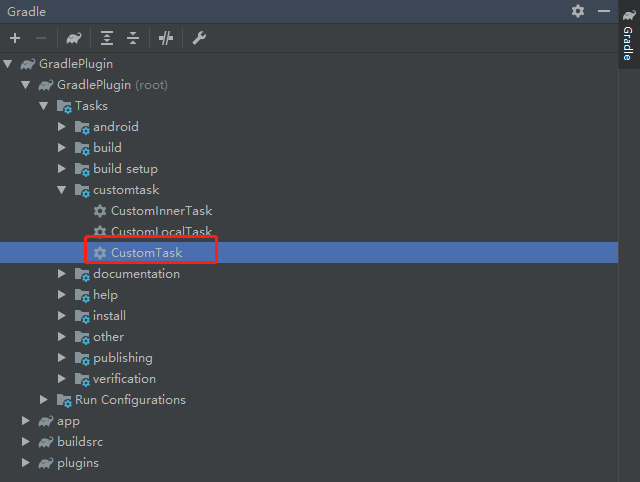
Task: Expand the build setup task group
Action: point(62,169)
